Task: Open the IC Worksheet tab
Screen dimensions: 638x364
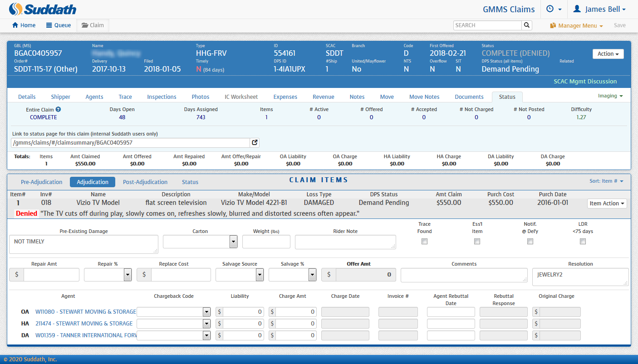Action: coord(241,97)
